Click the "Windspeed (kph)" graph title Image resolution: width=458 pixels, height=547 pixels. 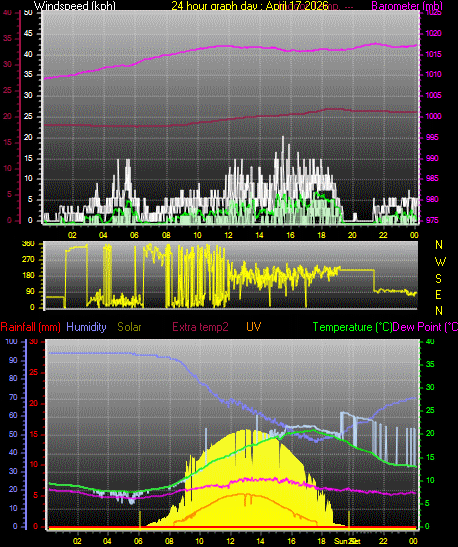click(75, 6)
